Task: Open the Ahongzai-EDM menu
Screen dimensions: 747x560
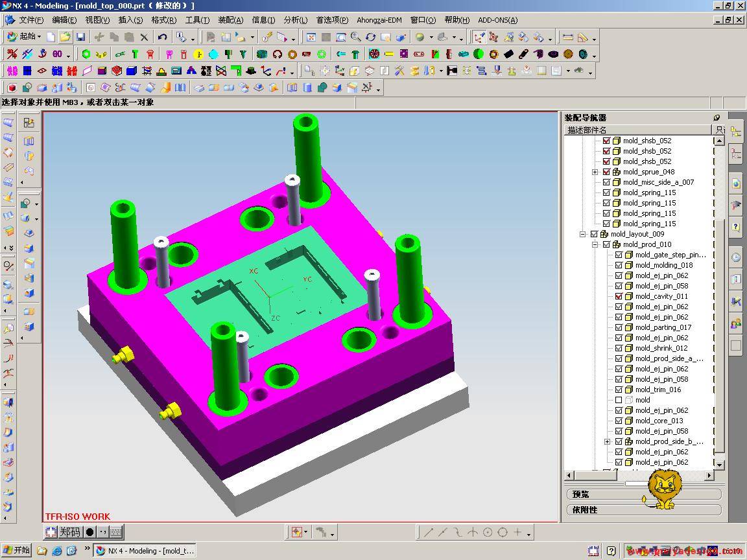Action: click(379, 20)
